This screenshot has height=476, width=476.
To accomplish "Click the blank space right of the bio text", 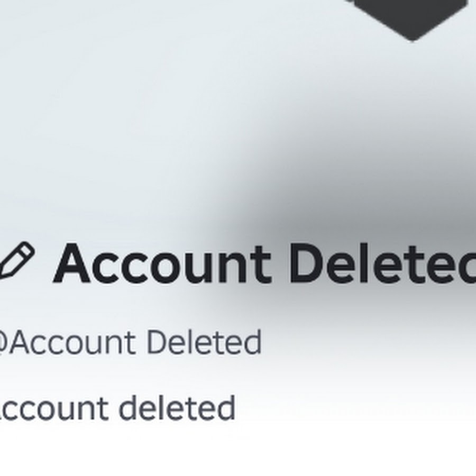I will pyautogui.click(x=355, y=408).
